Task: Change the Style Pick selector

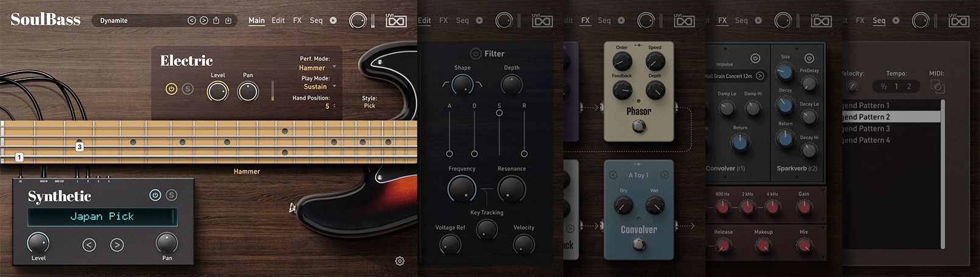Action: (x=369, y=106)
